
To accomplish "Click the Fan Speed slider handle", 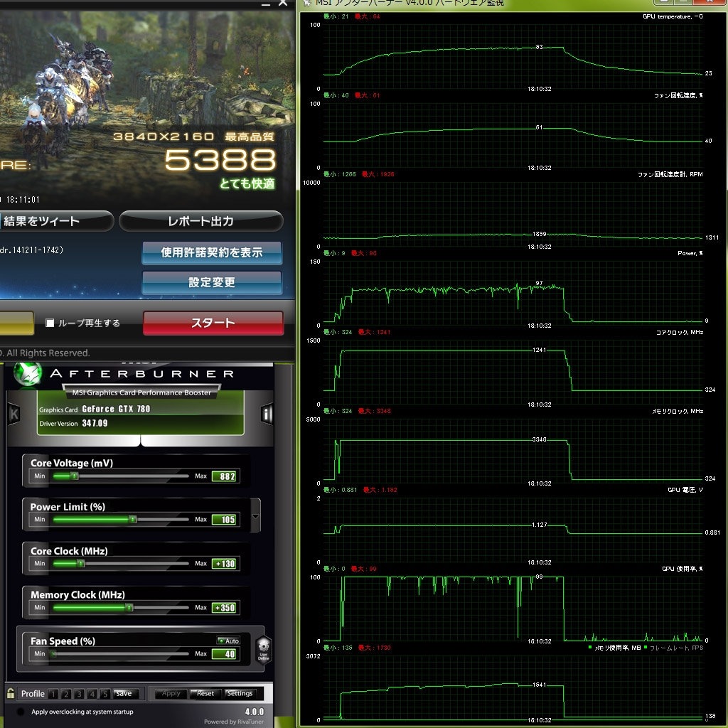I will pyautogui.click(x=53, y=654).
